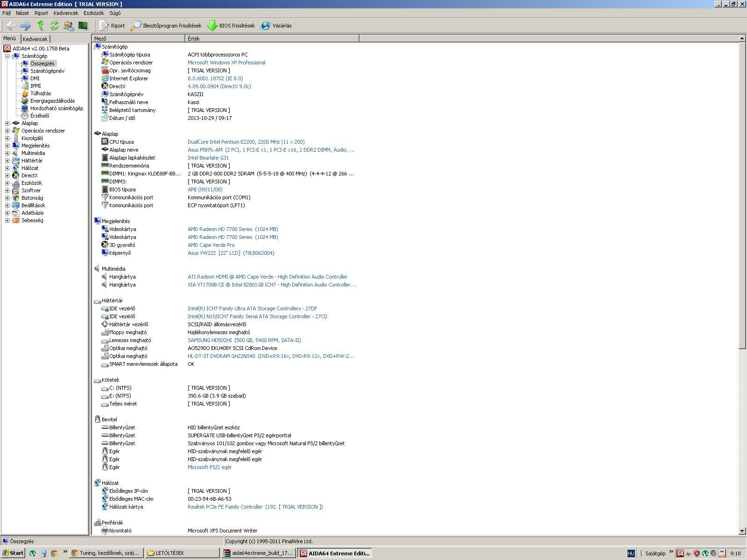Click the DirectX icon in tree
Image resolution: width=747 pixels, height=560 pixels.
[x=16, y=175]
